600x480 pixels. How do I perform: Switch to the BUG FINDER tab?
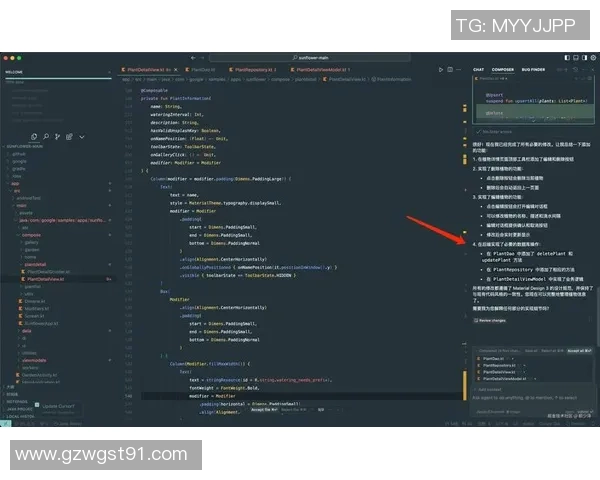pos(533,70)
